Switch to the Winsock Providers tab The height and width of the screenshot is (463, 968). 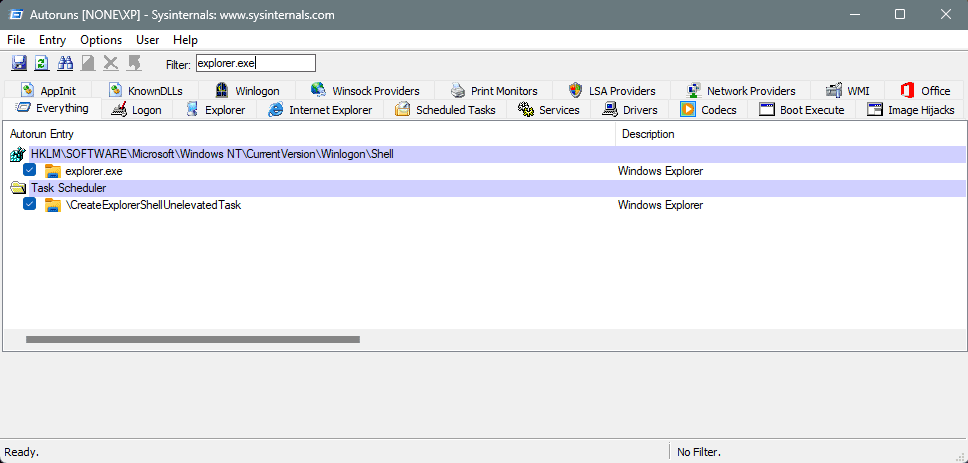(x=365, y=91)
